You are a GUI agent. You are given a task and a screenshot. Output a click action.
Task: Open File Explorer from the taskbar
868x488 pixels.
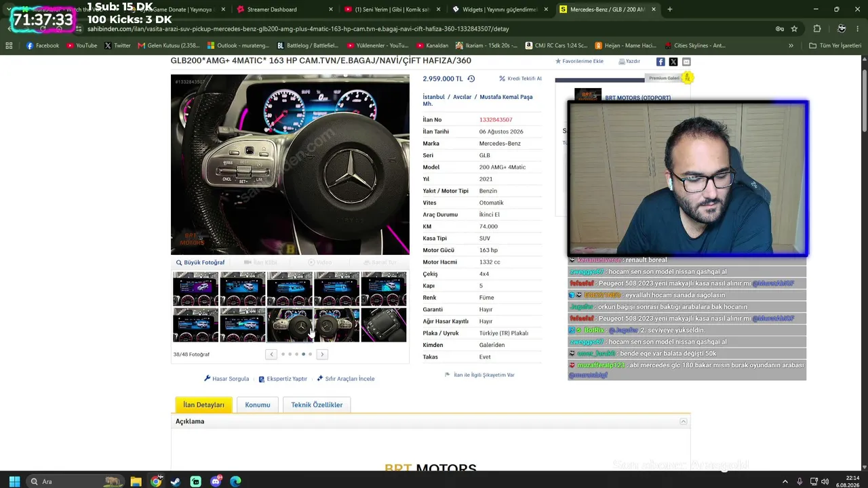tap(136, 481)
